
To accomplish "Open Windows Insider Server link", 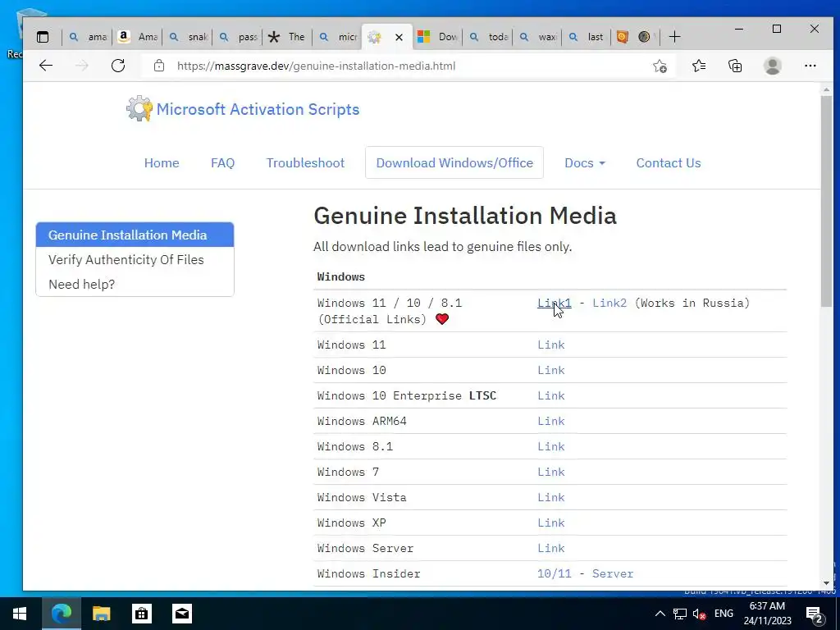I will tap(612, 573).
